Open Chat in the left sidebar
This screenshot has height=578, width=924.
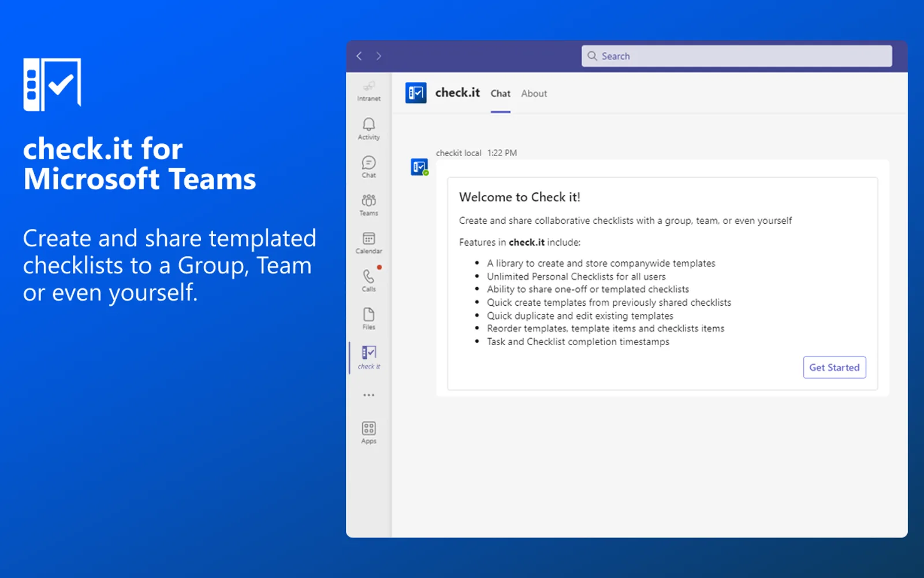(369, 167)
